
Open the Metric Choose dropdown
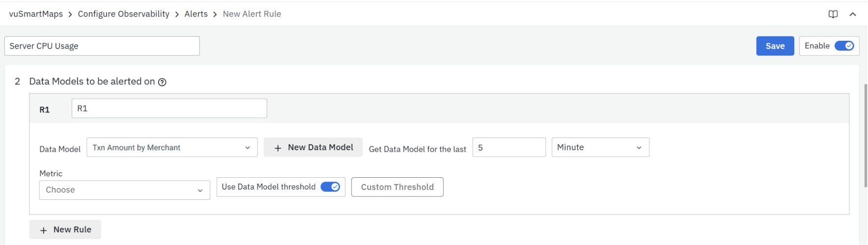click(x=124, y=190)
